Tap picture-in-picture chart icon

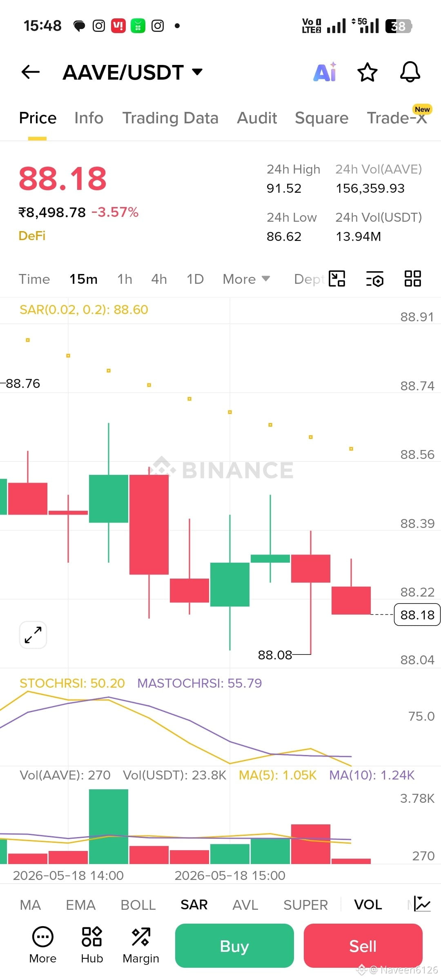337,279
